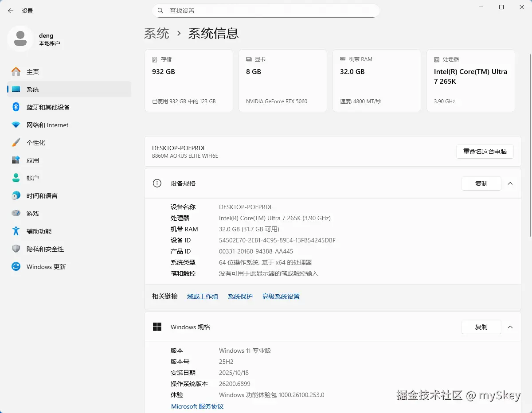The width and height of the screenshot is (532, 413).
Task: Open the Microsoft 服务协议 link
Action: pyautogui.click(x=197, y=406)
